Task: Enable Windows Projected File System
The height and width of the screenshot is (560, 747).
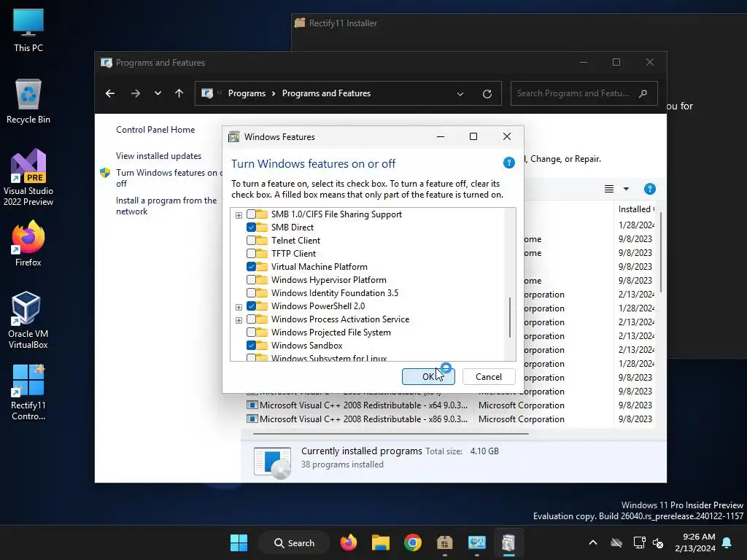Action: coord(251,332)
